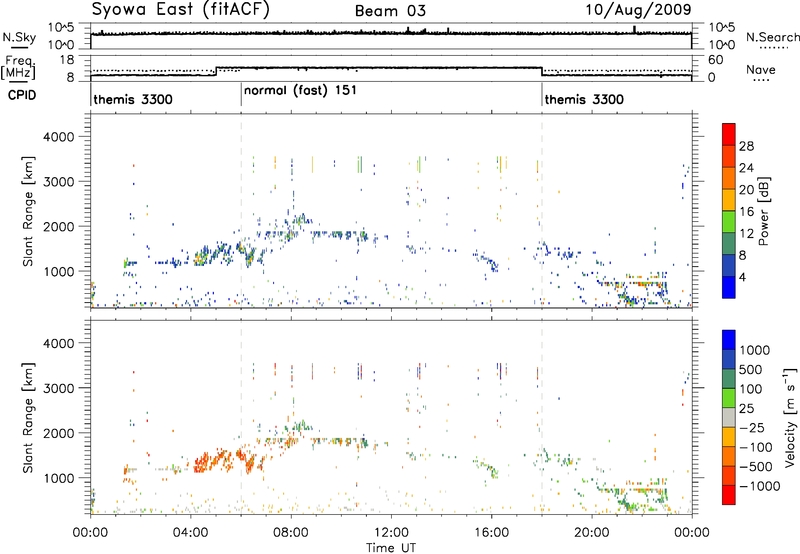Click the '1000' tick on the velocity panel range axis
This screenshot has width=800, height=554.
58,478
